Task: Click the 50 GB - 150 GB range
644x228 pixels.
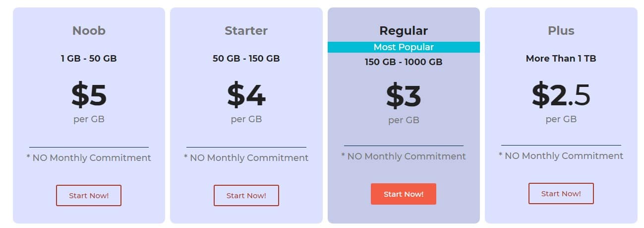Action: click(x=246, y=59)
